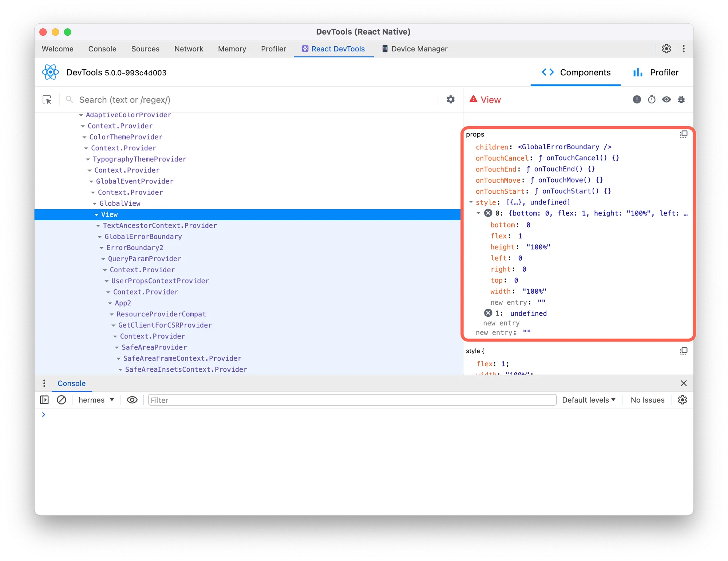Collapse the GlobalErrorBoundary tree node

coord(100,237)
